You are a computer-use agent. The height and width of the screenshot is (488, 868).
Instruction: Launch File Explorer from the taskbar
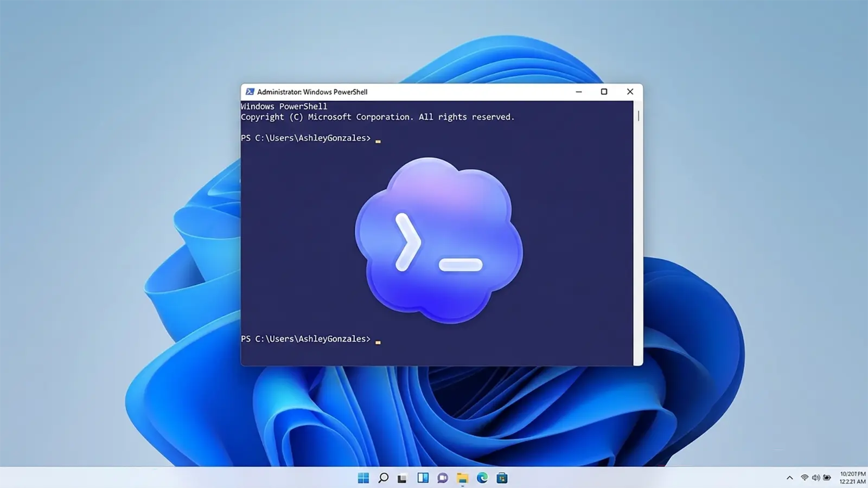(x=462, y=478)
